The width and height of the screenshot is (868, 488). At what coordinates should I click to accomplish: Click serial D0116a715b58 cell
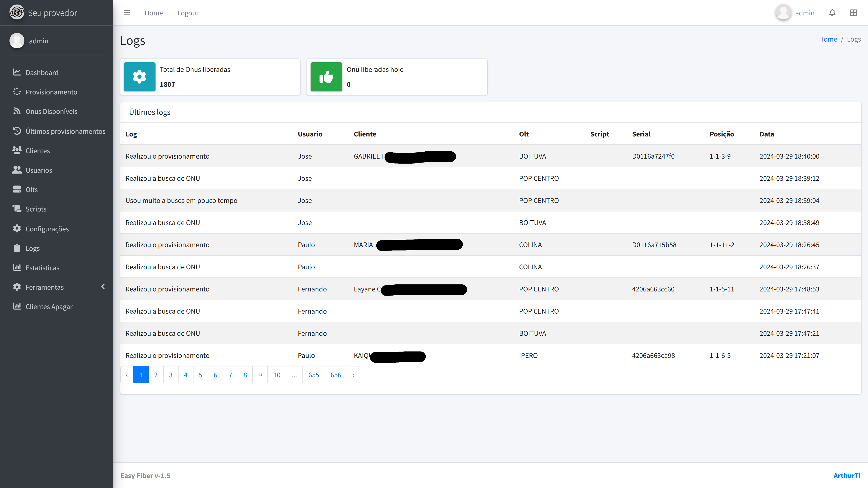click(654, 244)
